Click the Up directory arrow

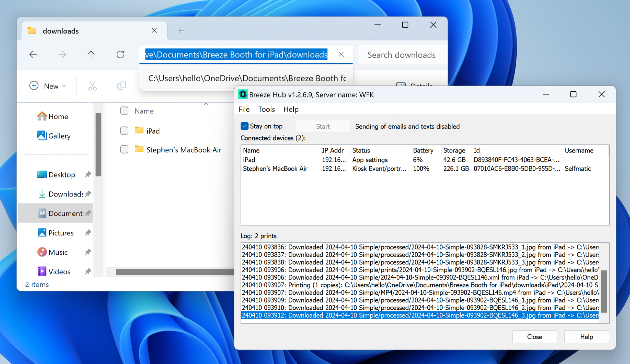point(91,54)
